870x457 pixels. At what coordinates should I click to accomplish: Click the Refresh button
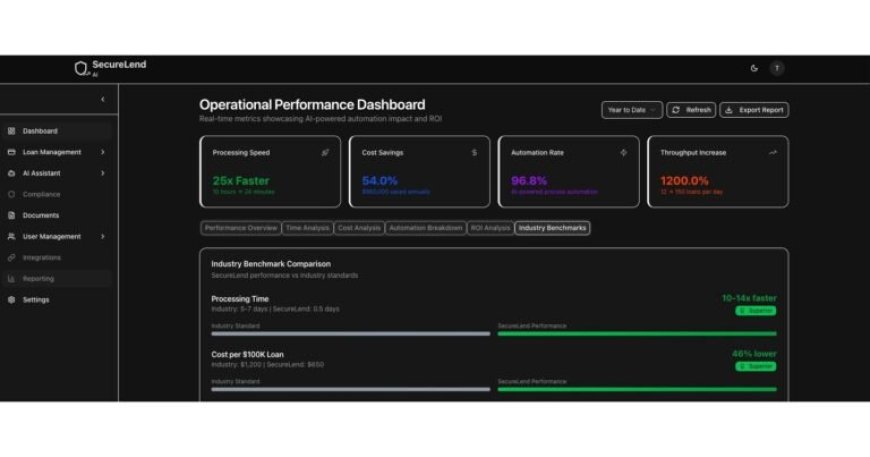tap(691, 110)
